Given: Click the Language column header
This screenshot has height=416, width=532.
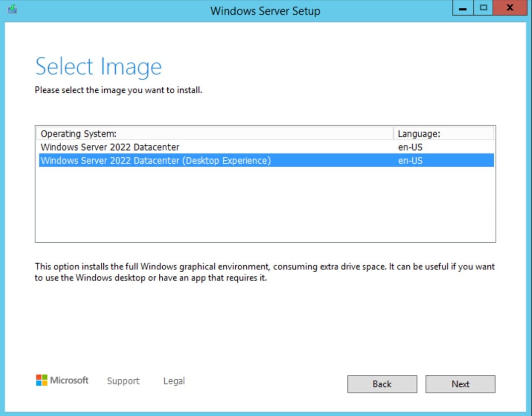Looking at the screenshot, I should coord(444,134).
